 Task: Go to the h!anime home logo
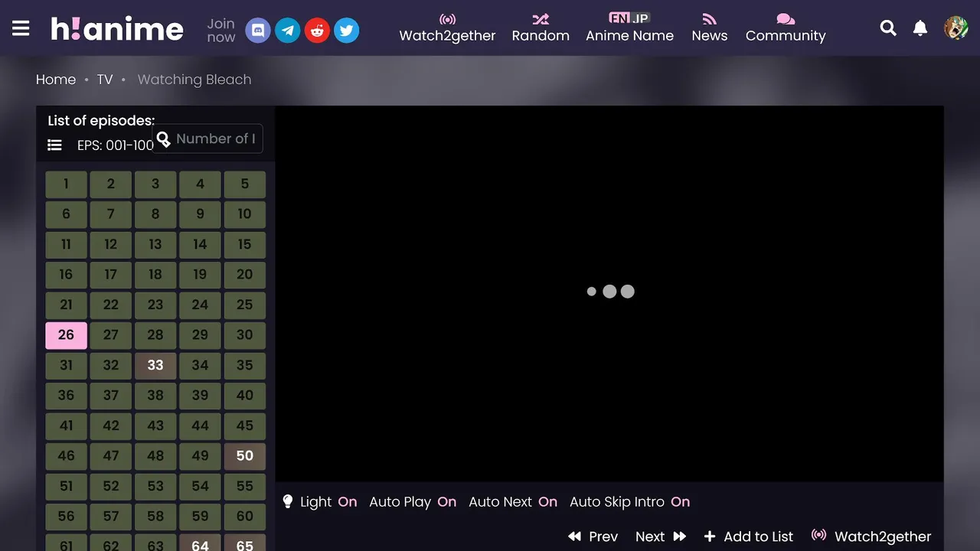tap(117, 29)
